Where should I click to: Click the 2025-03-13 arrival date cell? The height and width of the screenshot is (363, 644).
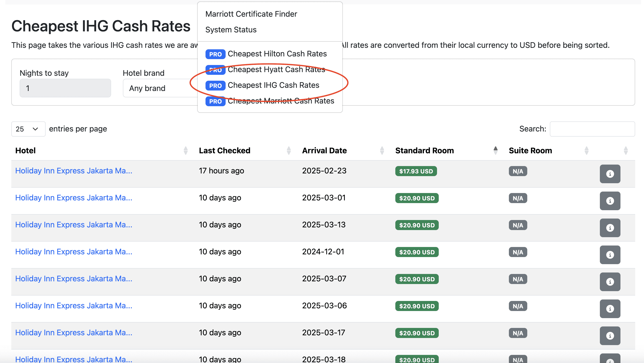pyautogui.click(x=323, y=225)
